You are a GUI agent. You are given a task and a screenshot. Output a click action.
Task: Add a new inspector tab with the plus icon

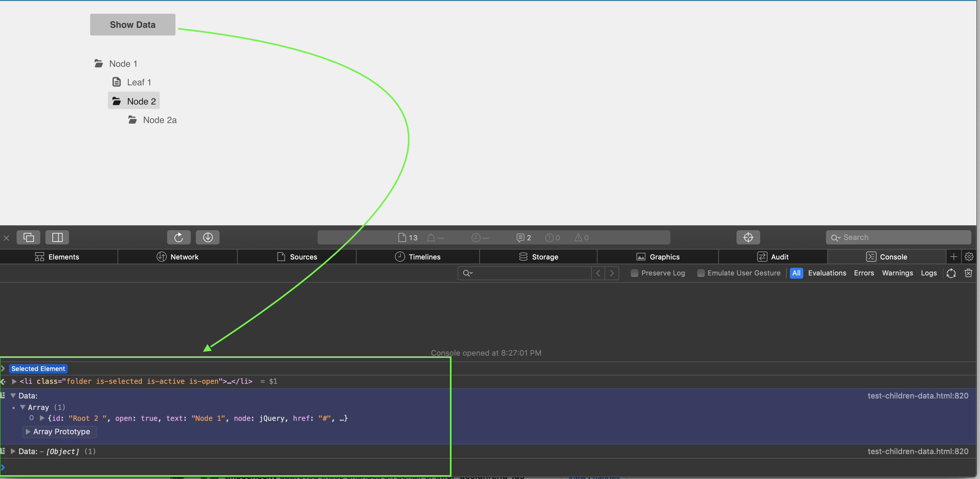(953, 257)
